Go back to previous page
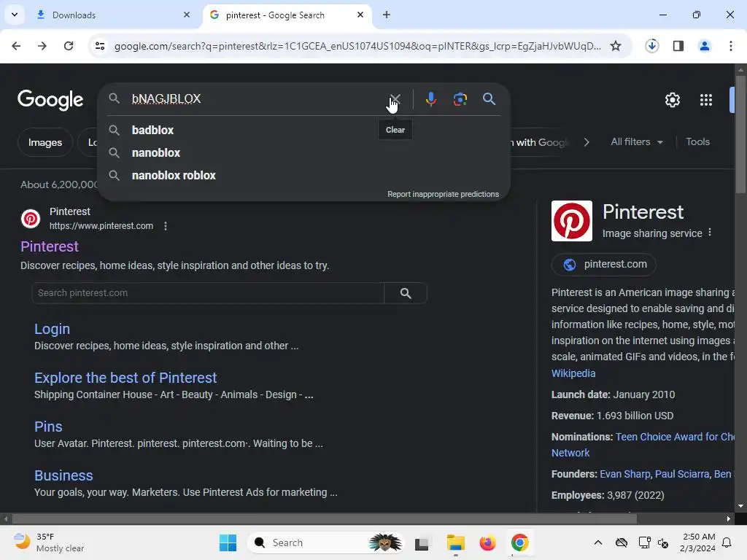Image resolution: width=747 pixels, height=560 pixels. click(16, 46)
